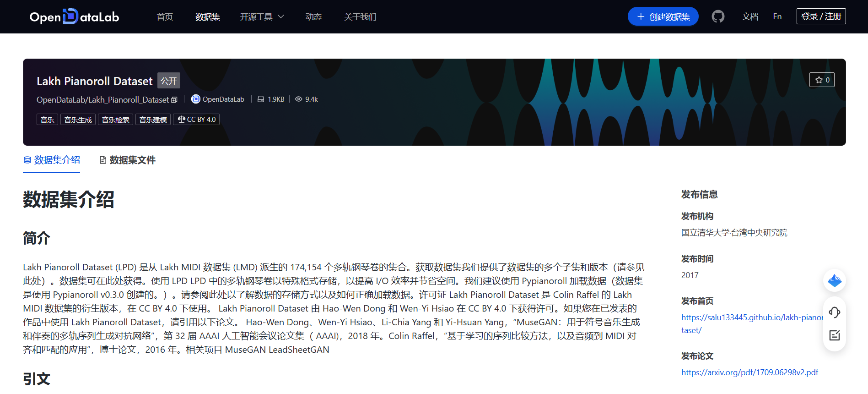Click the 国立清华大学·台湾中央研究院 text
The width and height of the screenshot is (868, 394).
[x=734, y=233]
